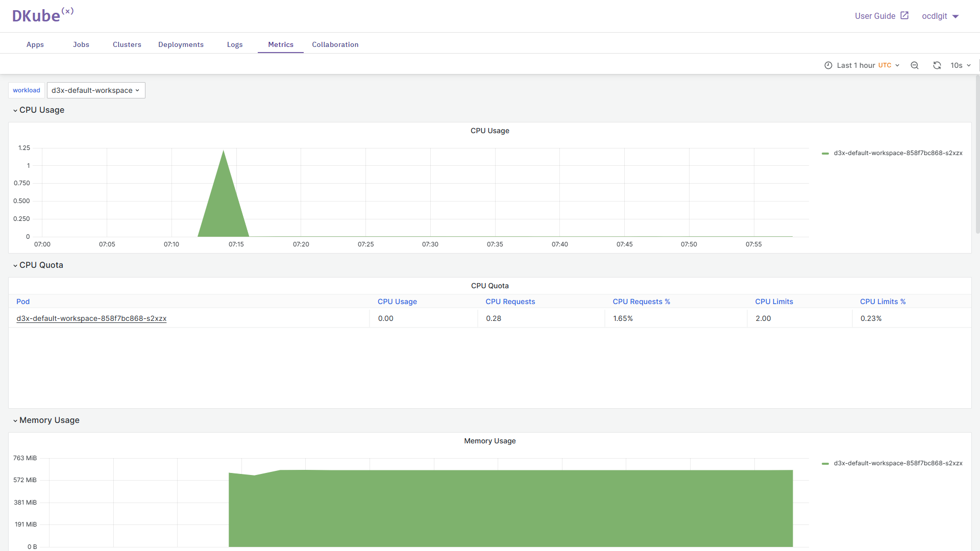Sort table by CPU Limits column header

click(774, 302)
